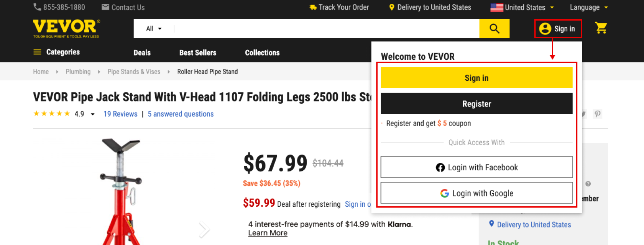Click the yellow search magnifier button

point(494,29)
